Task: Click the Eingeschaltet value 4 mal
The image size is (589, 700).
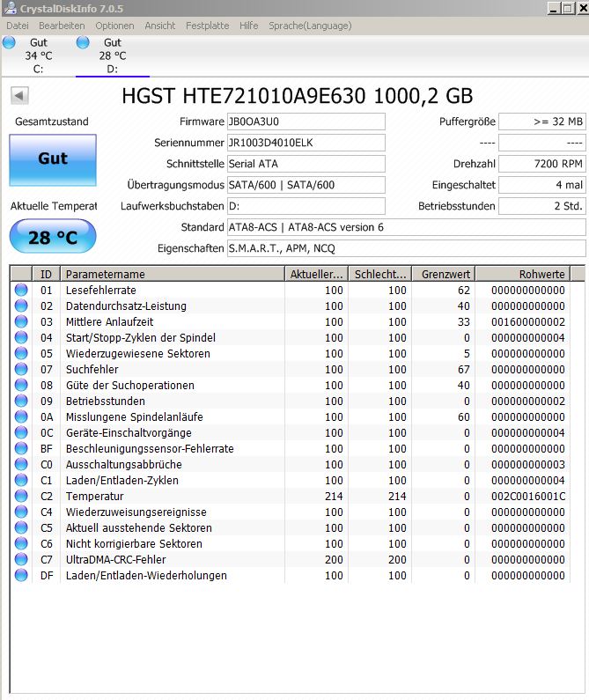Action: 542,185
